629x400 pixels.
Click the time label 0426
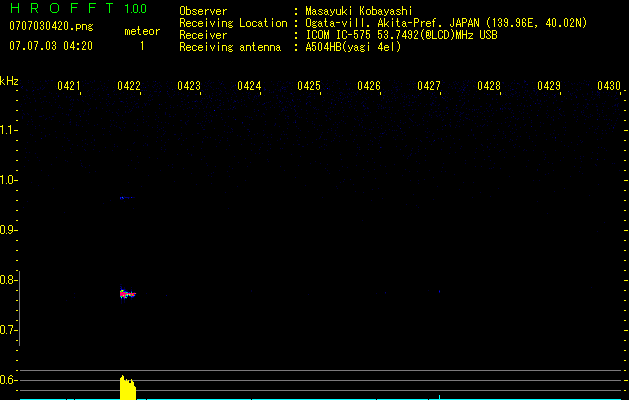369,85
